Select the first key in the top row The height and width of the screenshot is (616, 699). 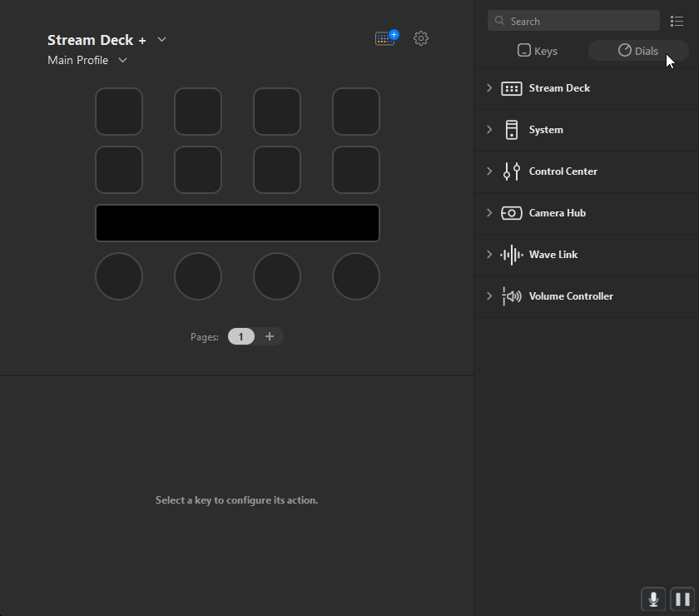[119, 112]
